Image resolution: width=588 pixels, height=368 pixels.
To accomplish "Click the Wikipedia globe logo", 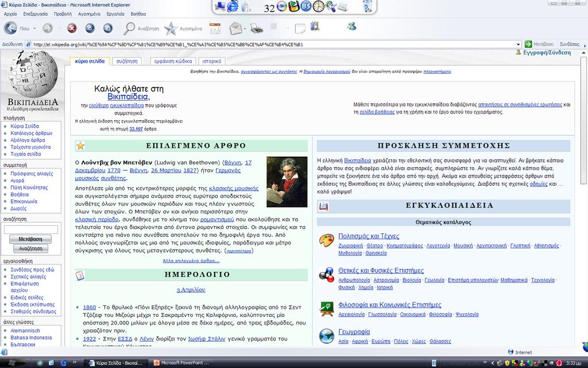I will click(33, 74).
